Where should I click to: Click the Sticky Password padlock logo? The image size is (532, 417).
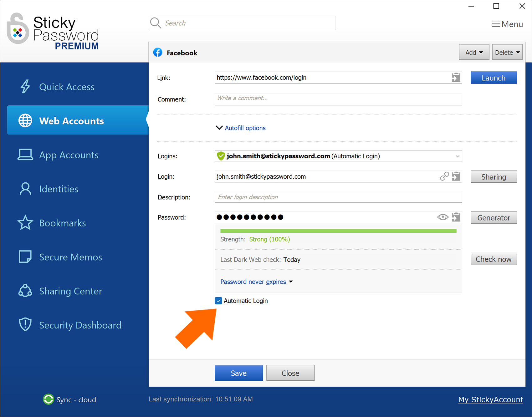click(x=18, y=29)
